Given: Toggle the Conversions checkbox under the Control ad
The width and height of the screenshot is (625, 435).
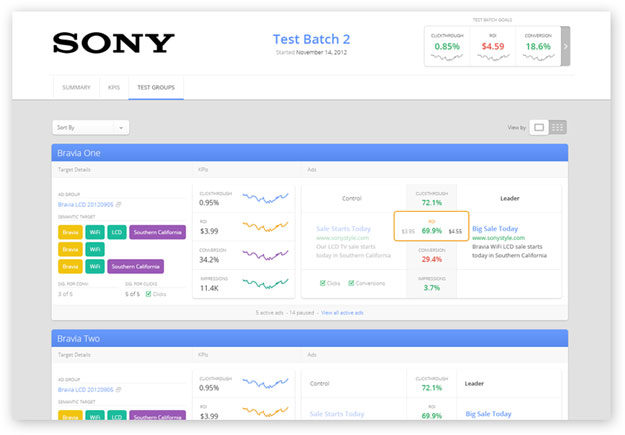Looking at the screenshot, I should coord(351,283).
